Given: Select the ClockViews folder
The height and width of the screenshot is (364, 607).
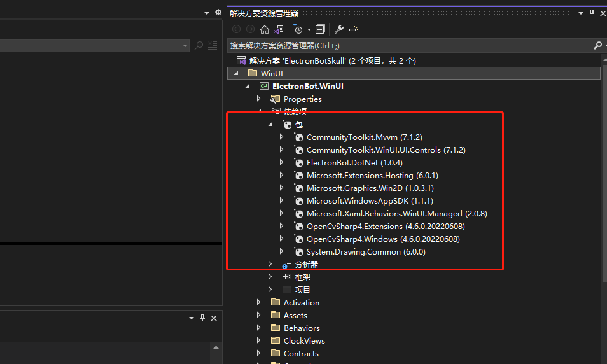Looking at the screenshot, I should 304,341.
